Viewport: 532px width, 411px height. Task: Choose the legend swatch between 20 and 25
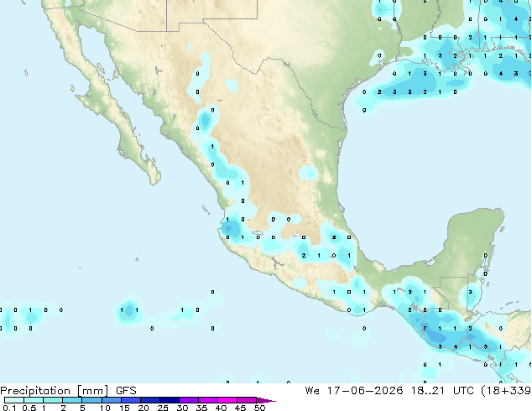coord(149,400)
